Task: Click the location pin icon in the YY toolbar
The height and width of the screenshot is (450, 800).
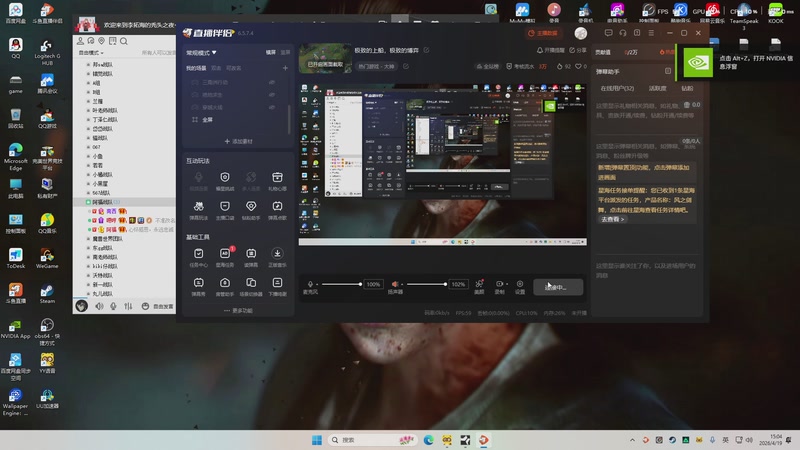Action: pos(102,41)
